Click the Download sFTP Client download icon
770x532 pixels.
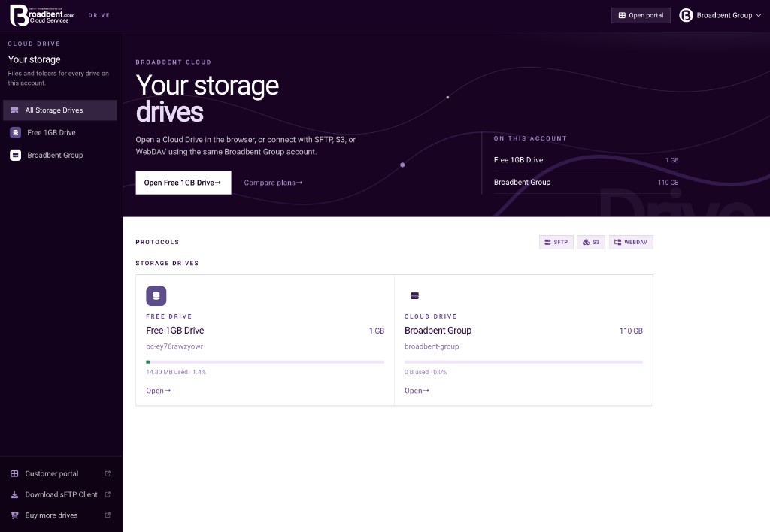(x=15, y=494)
